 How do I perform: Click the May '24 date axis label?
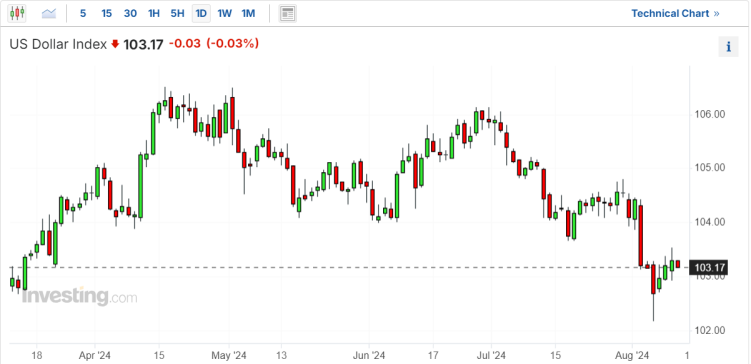[229, 355]
